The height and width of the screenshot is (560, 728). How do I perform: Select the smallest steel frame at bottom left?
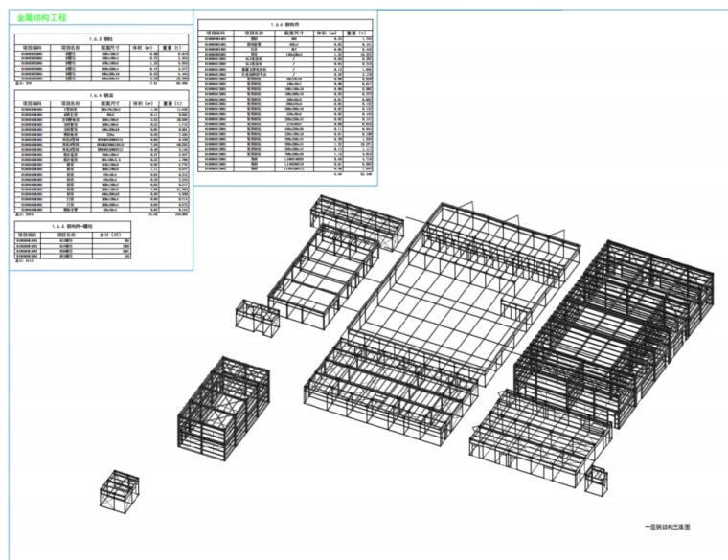[x=120, y=488]
